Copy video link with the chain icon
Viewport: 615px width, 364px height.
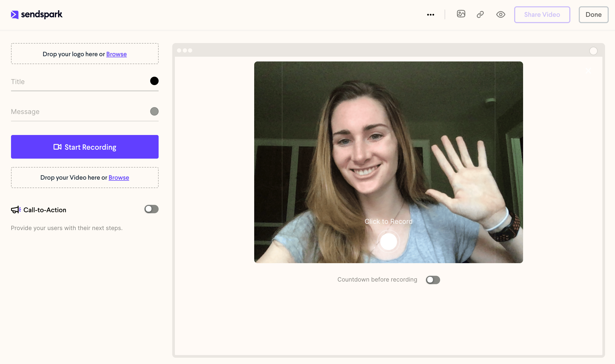tap(480, 14)
